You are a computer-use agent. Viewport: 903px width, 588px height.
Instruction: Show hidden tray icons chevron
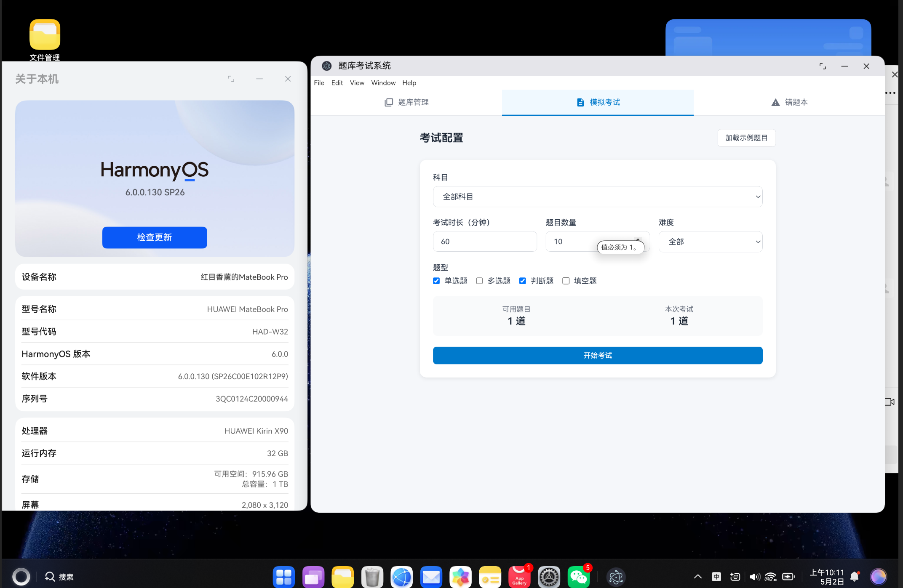(x=697, y=577)
